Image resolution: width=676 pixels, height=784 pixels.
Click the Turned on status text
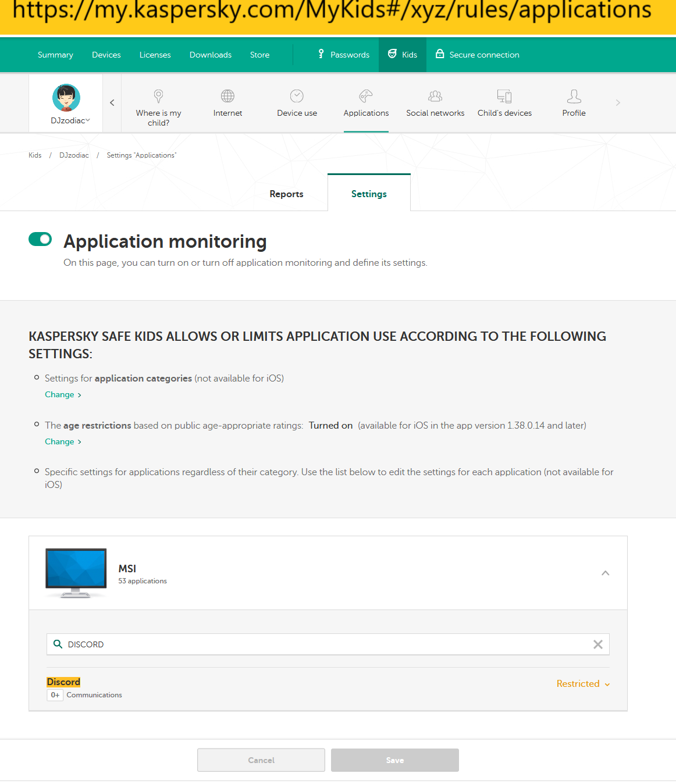pyautogui.click(x=330, y=425)
